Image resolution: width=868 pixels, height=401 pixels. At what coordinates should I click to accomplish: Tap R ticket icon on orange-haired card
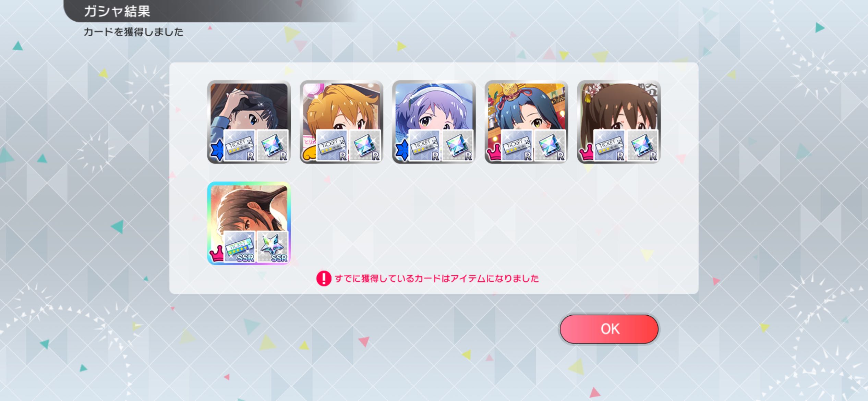332,146
